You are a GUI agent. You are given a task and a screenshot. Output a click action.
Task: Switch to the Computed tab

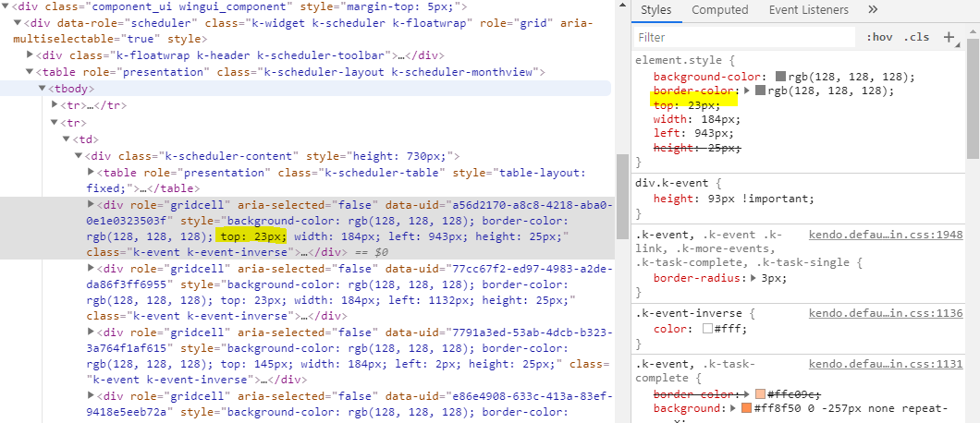click(719, 10)
